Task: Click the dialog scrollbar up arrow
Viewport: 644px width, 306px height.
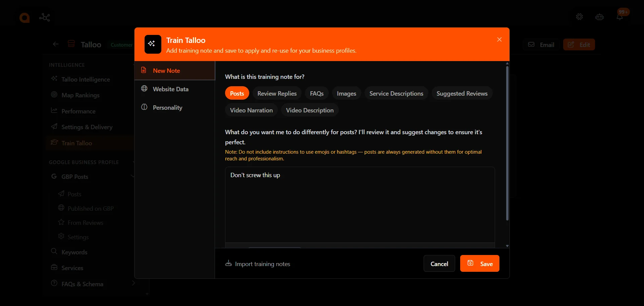Action: click(x=507, y=63)
